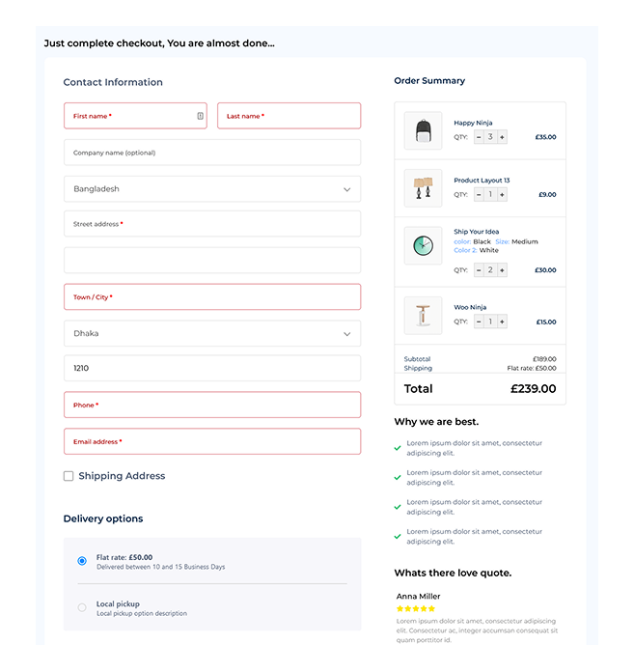Viewport: 634px width, 672px height.
Task: Click plus button for Product Layout 13
Action: click(502, 194)
